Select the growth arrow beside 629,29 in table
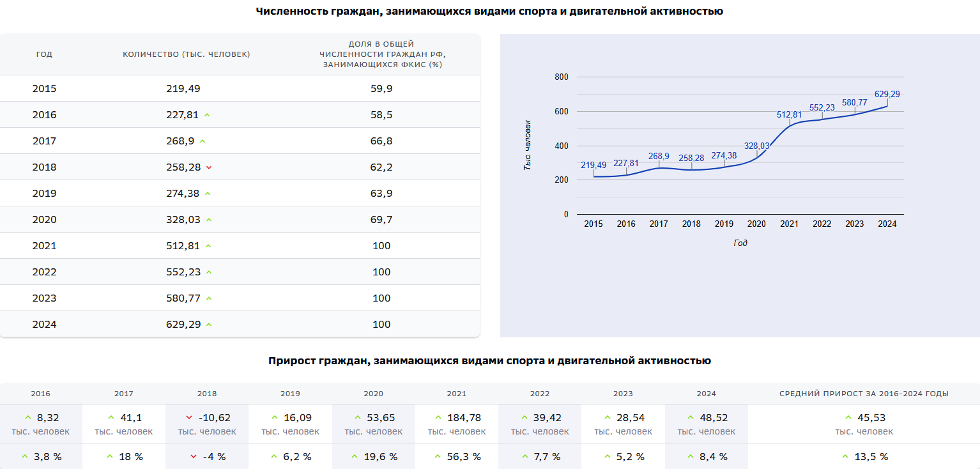The image size is (980, 469). pyautogui.click(x=208, y=324)
